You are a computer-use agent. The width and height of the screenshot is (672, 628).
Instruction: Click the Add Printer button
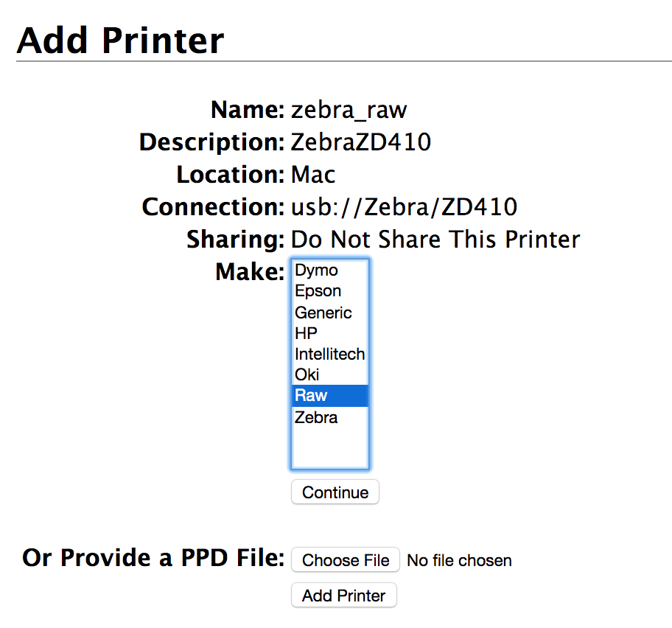click(343, 595)
